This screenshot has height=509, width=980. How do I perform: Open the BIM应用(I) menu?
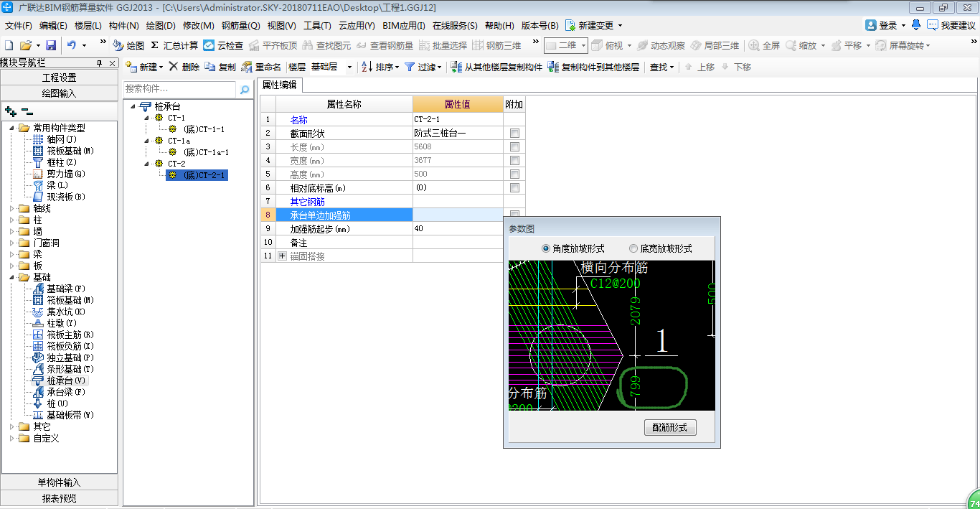404,25
